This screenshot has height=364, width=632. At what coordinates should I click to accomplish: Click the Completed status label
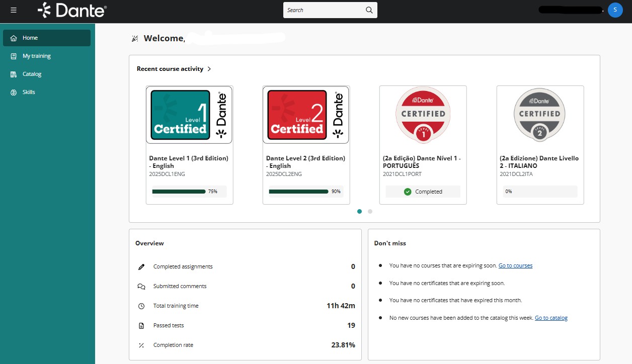click(x=429, y=192)
